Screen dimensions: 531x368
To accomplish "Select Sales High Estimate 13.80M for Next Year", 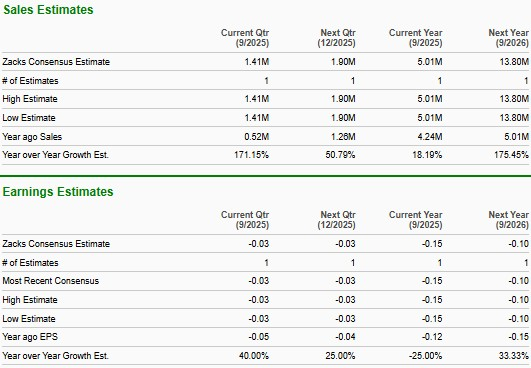I will coord(514,99).
